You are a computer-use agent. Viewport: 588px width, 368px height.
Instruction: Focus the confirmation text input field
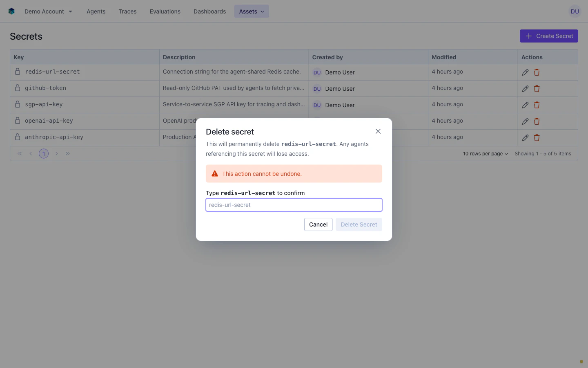(294, 205)
